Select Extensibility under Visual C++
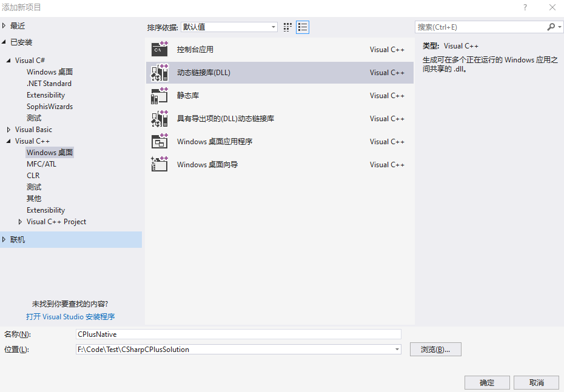 (x=45, y=210)
